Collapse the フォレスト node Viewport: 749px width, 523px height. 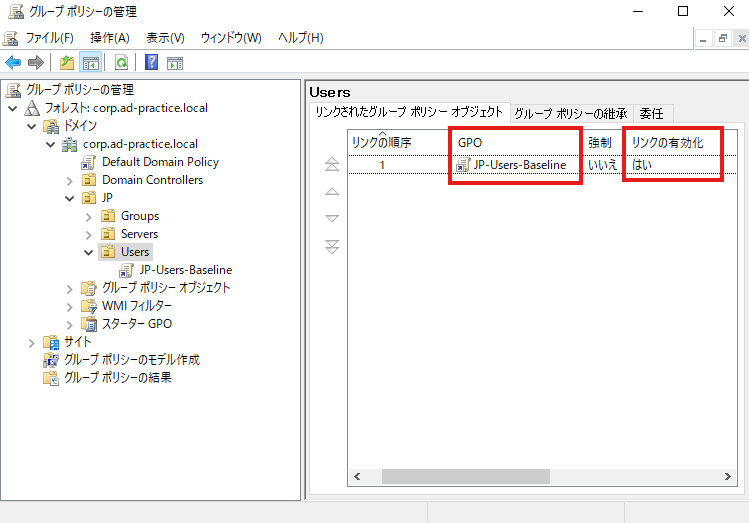tap(13, 109)
